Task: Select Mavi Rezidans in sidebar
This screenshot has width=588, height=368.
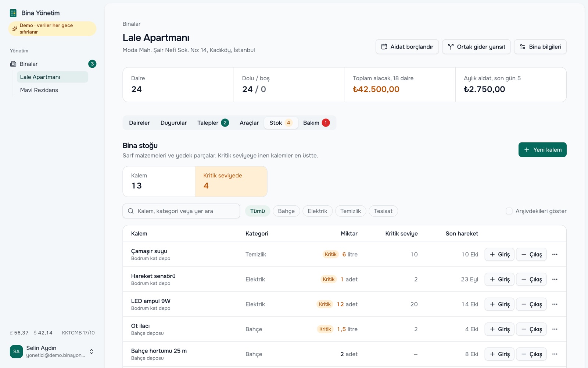Action: (x=52, y=90)
